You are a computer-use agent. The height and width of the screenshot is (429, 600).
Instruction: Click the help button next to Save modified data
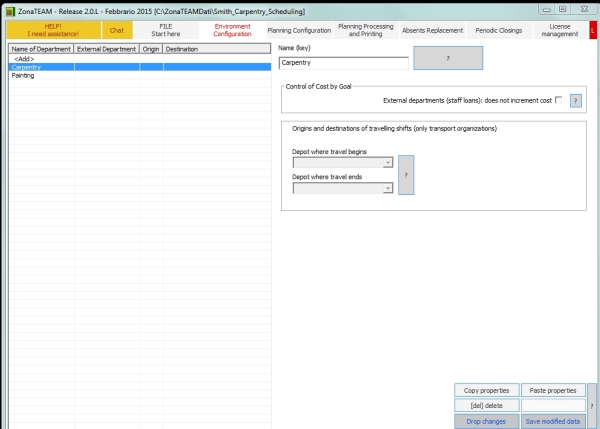592,406
